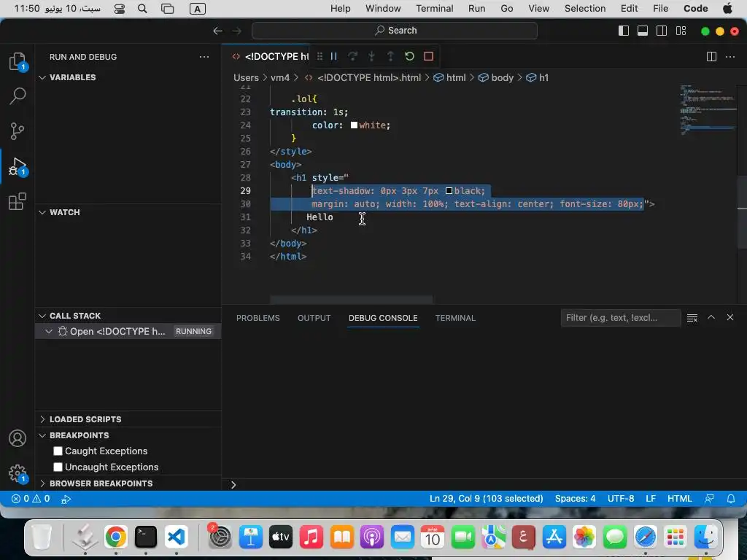Collapse the Open <!DOCTYPE h... call stack session
The height and width of the screenshot is (560, 747).
(49, 332)
